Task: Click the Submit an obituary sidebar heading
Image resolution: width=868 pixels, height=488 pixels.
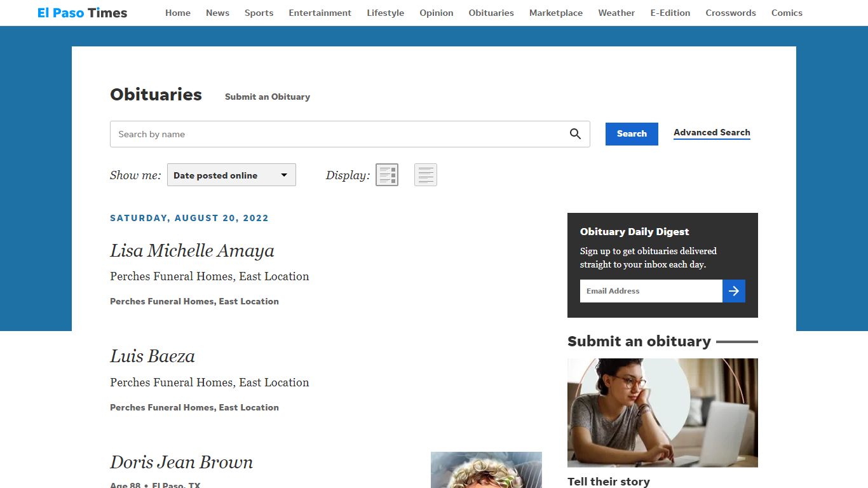Action: (639, 341)
